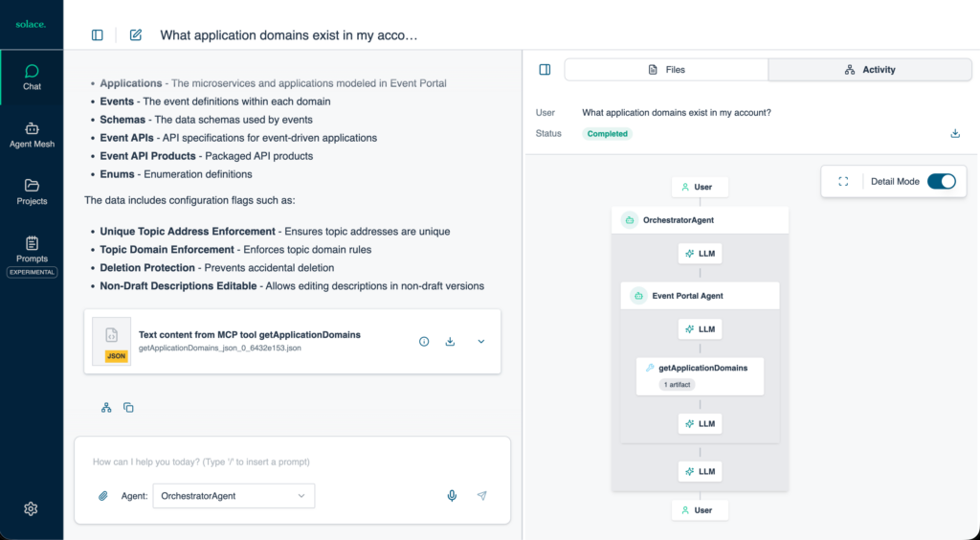Image resolution: width=980 pixels, height=540 pixels.
Task: Click the new chat edit icon
Action: (x=136, y=35)
